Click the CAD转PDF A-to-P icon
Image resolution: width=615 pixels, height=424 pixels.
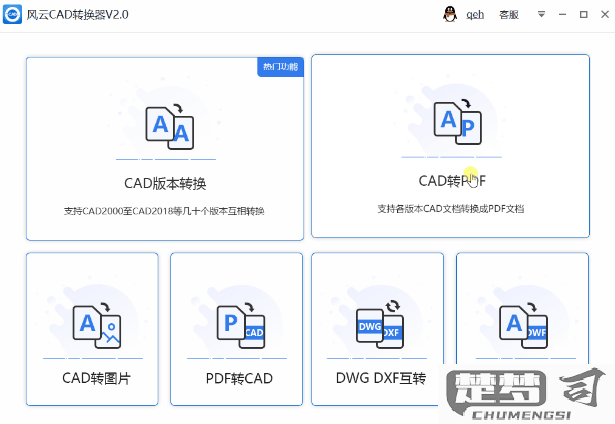pos(458,122)
